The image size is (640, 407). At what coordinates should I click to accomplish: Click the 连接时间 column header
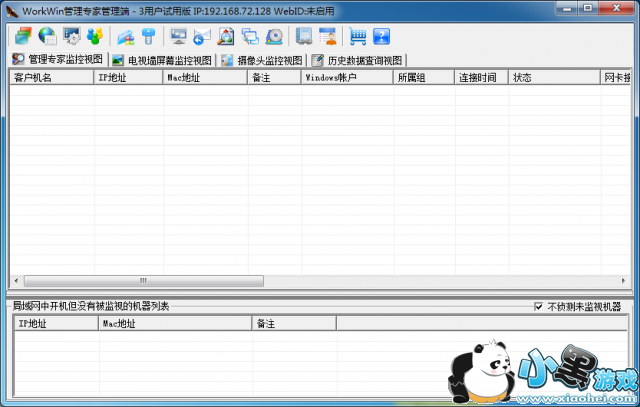(482, 78)
